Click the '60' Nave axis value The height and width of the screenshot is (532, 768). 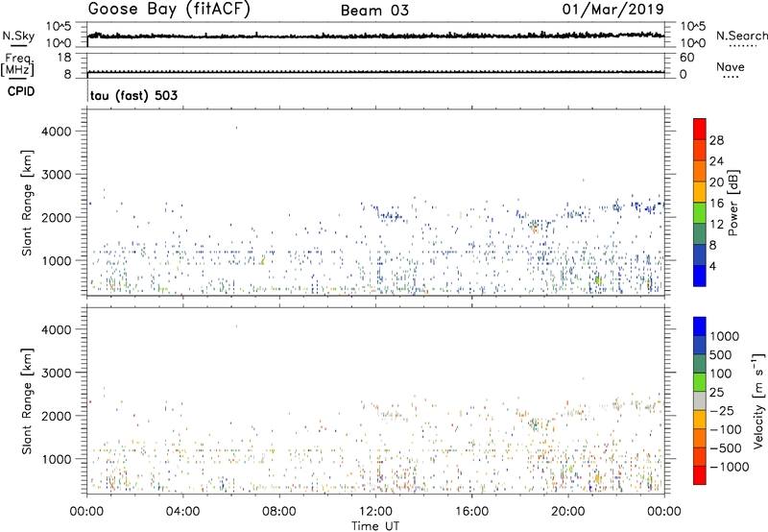[686, 58]
